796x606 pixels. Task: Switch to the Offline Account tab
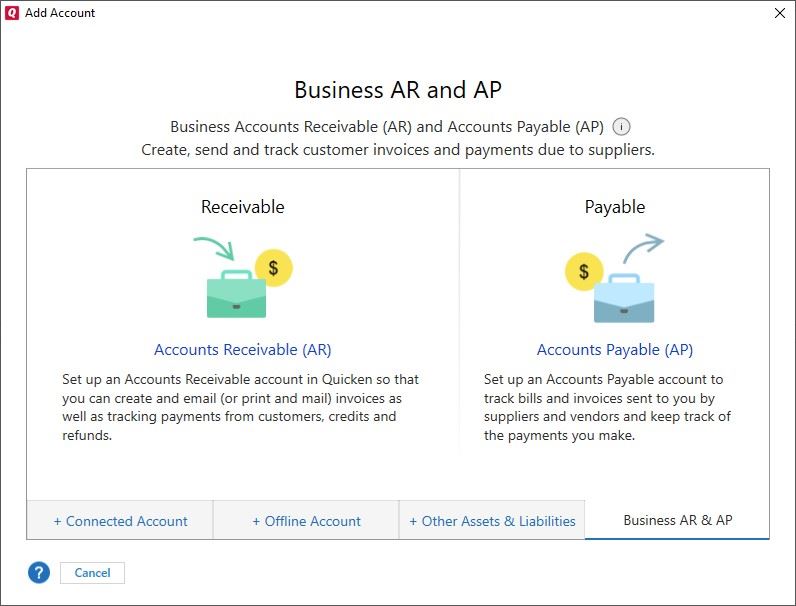tap(306, 521)
